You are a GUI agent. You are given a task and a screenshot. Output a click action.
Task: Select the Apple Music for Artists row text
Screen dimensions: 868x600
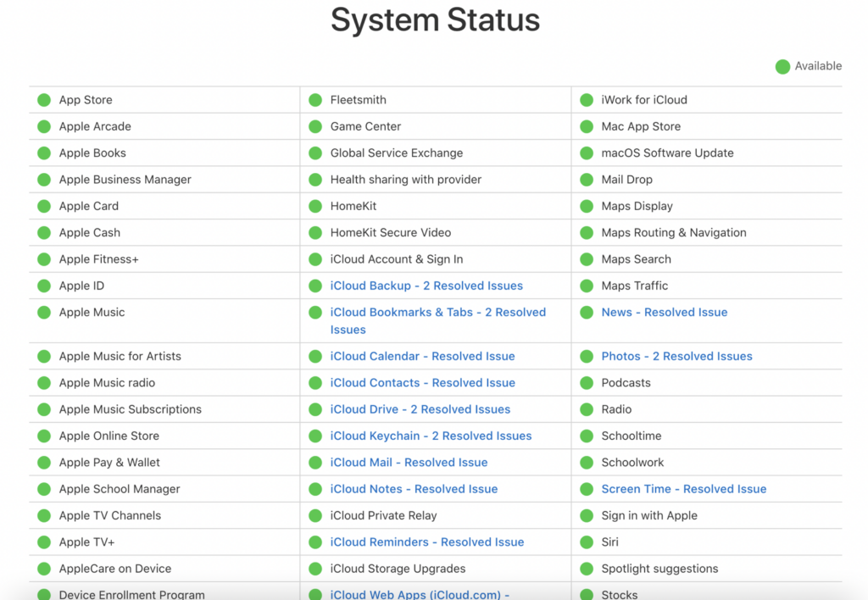[120, 357]
